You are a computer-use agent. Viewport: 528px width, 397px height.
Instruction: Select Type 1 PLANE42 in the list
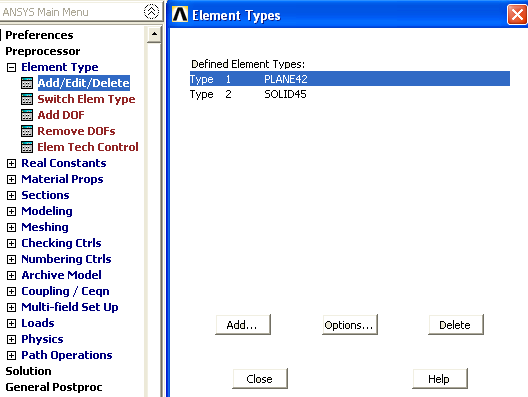pyautogui.click(x=350, y=79)
